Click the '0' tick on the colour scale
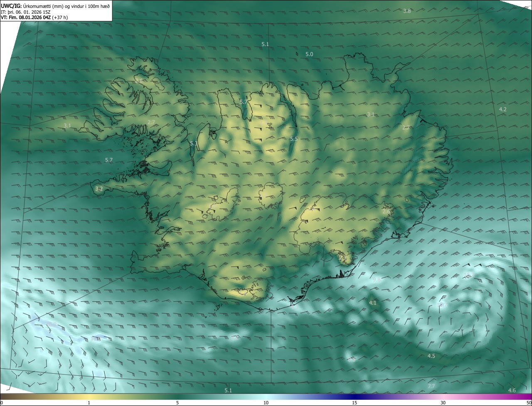 [2, 403]
